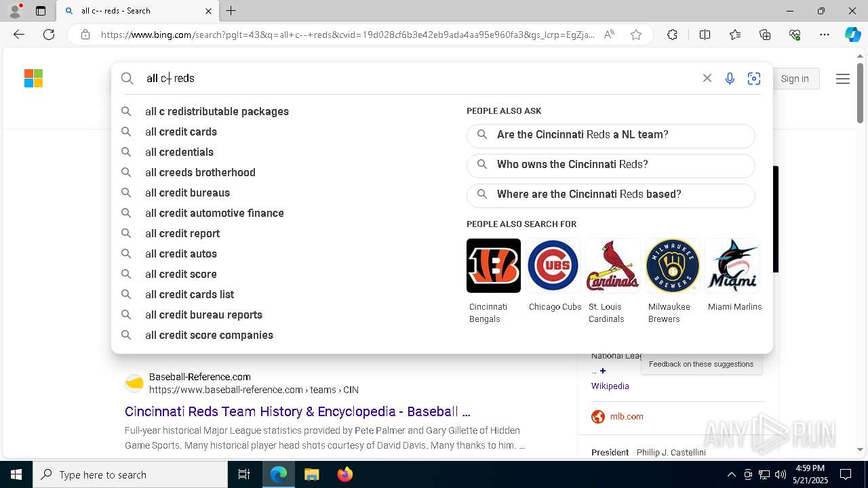This screenshot has height=488, width=868.
Task: Open visual search camera icon
Action: [x=754, y=79]
